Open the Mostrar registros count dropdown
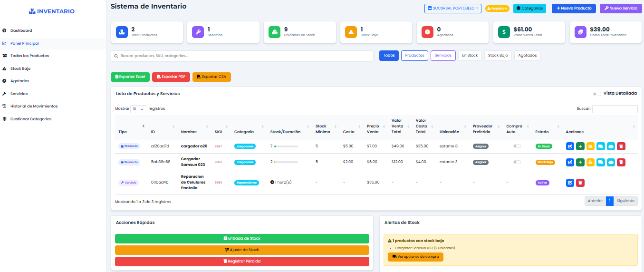This screenshot has width=644, height=272. [139, 109]
